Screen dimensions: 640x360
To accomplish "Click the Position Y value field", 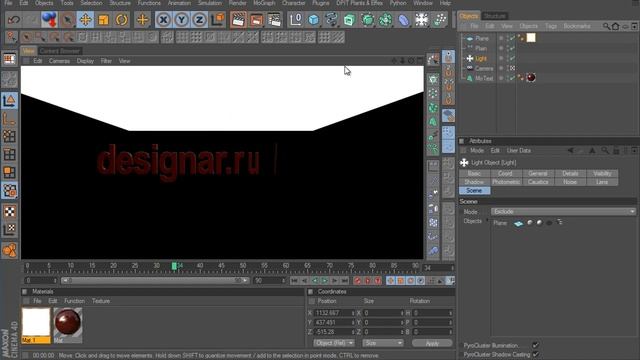I will (x=333, y=322).
